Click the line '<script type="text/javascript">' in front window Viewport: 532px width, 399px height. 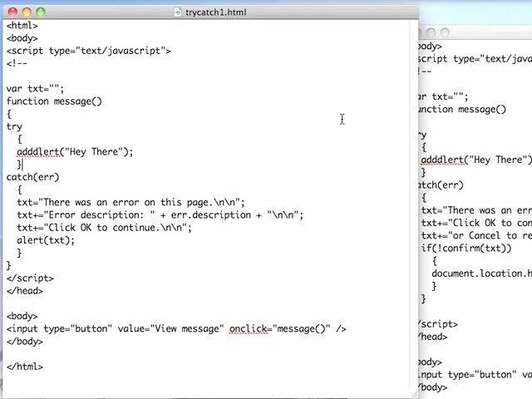click(89, 51)
